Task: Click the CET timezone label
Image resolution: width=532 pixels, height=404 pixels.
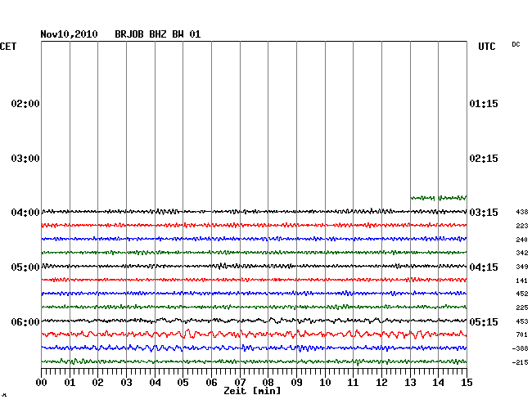Action: tap(8, 47)
